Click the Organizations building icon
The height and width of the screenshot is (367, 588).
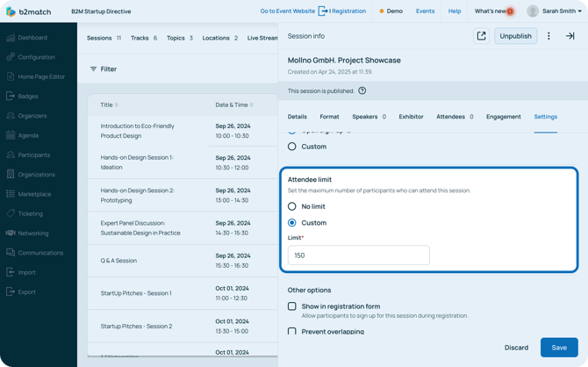click(11, 174)
